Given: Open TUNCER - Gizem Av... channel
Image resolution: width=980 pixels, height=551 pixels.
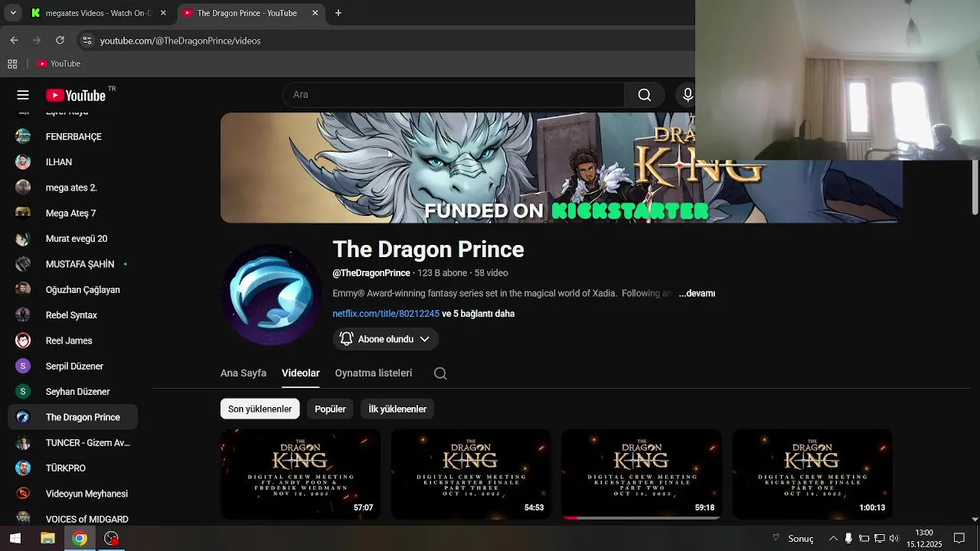Looking at the screenshot, I should [73, 442].
